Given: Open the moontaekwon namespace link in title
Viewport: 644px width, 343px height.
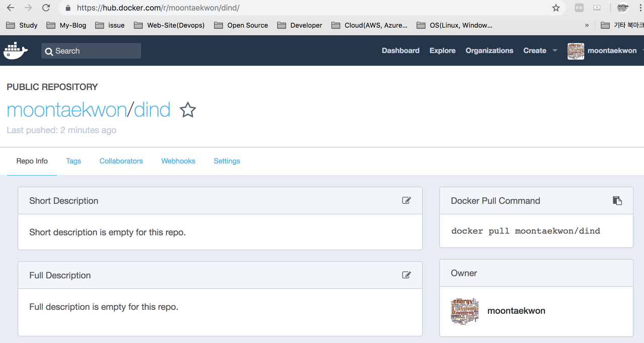Looking at the screenshot, I should point(66,110).
